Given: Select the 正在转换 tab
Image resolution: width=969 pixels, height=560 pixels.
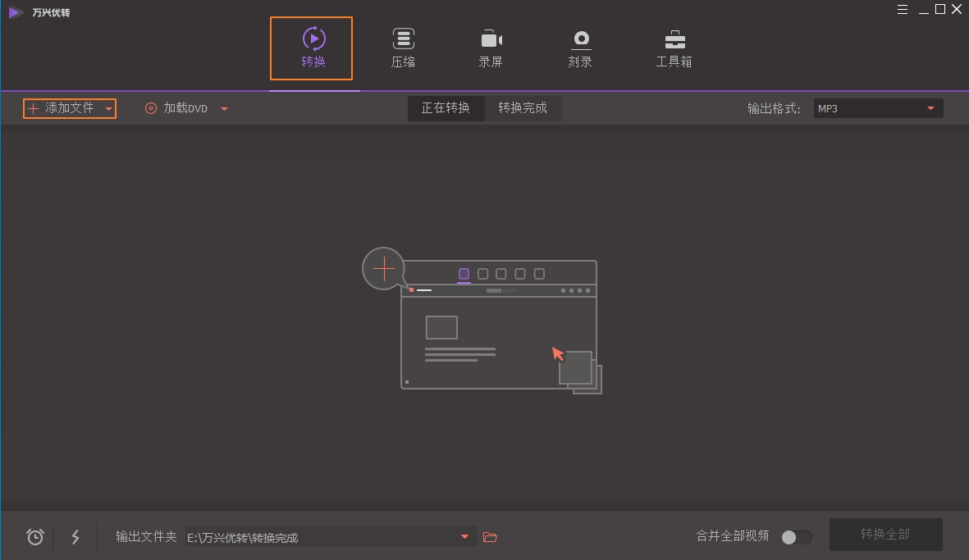Looking at the screenshot, I should point(446,107).
